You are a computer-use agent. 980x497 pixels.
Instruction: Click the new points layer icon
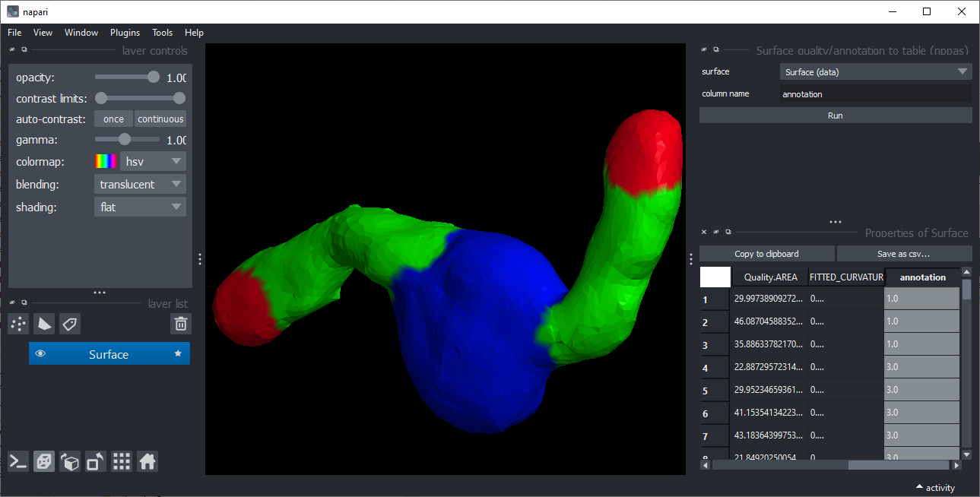click(18, 324)
